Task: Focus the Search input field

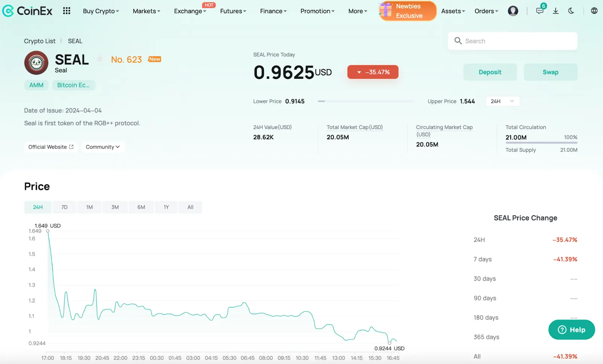Action: 513,41
